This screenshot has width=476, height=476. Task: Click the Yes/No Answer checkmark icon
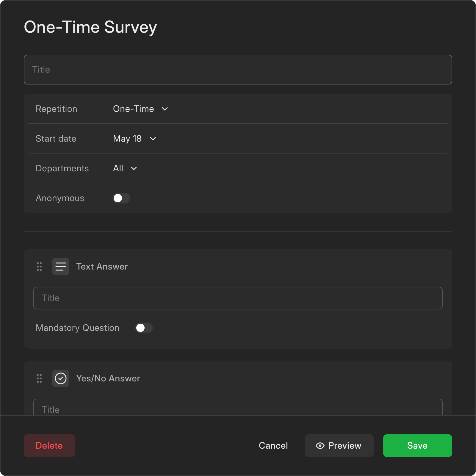(x=61, y=378)
